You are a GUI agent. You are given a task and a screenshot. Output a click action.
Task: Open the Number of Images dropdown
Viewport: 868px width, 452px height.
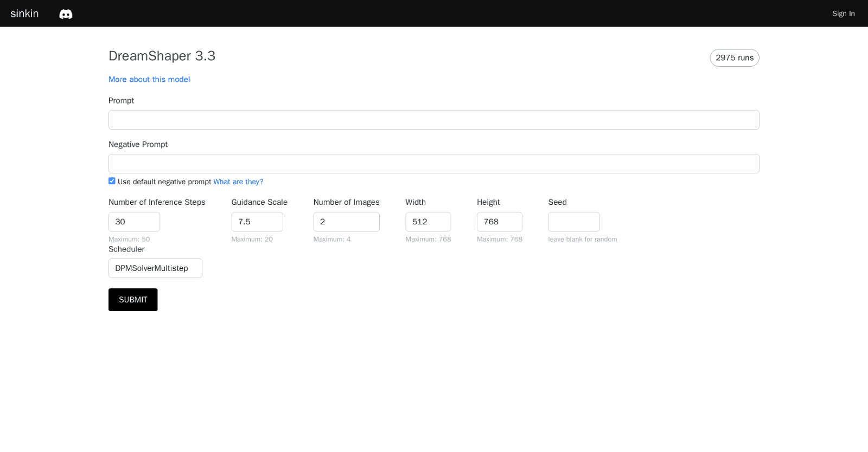(346, 222)
